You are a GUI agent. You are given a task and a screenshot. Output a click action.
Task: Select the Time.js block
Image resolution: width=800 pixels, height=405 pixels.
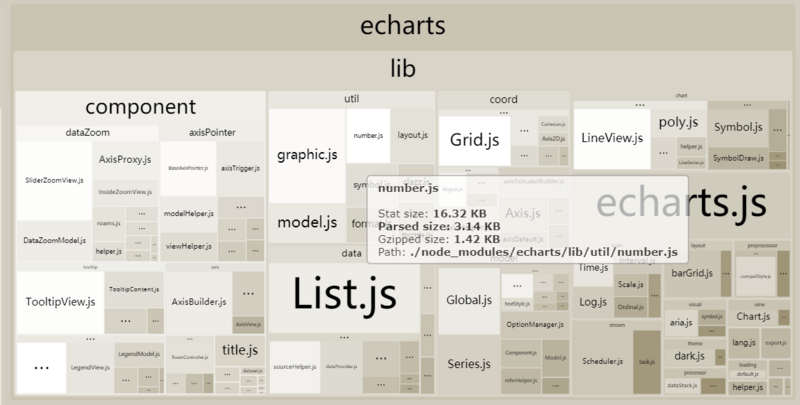coord(593,268)
